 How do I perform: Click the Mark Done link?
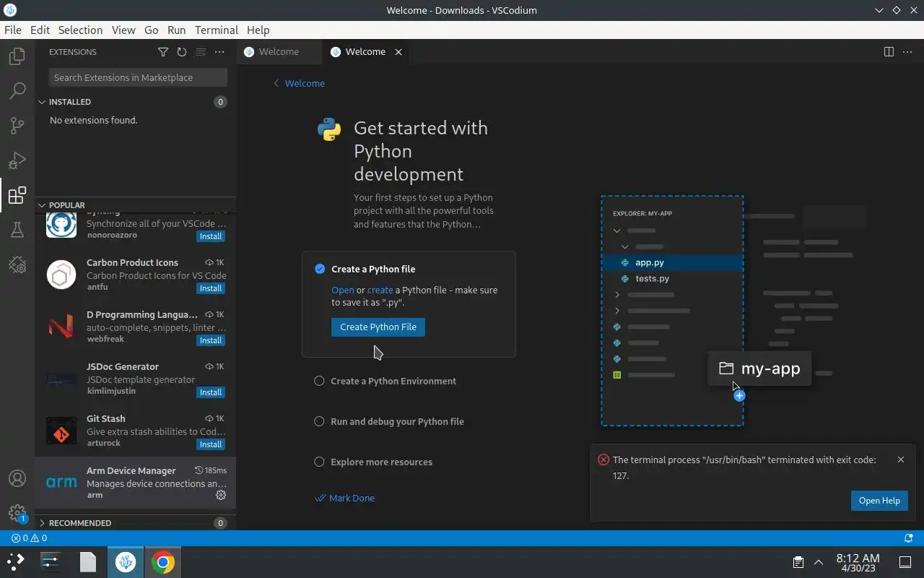(x=345, y=498)
